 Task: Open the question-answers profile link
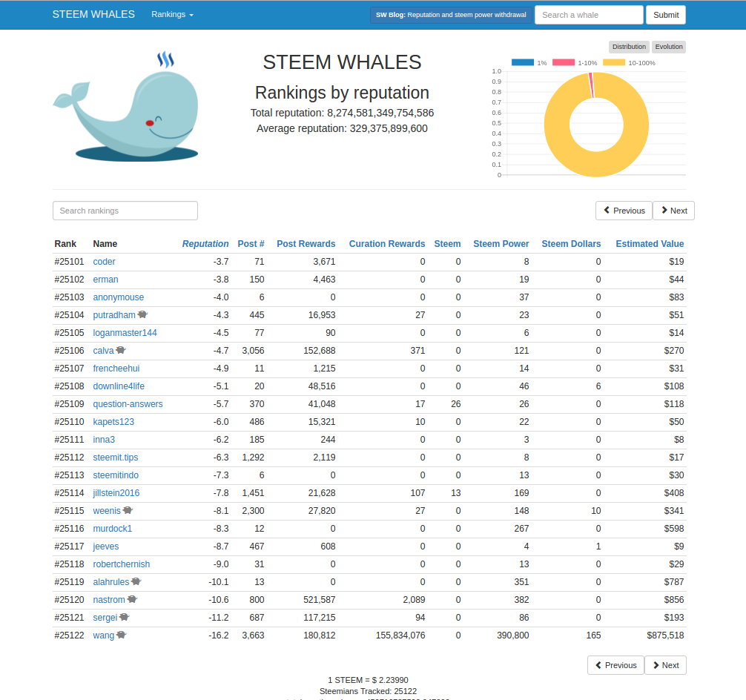[x=128, y=403]
